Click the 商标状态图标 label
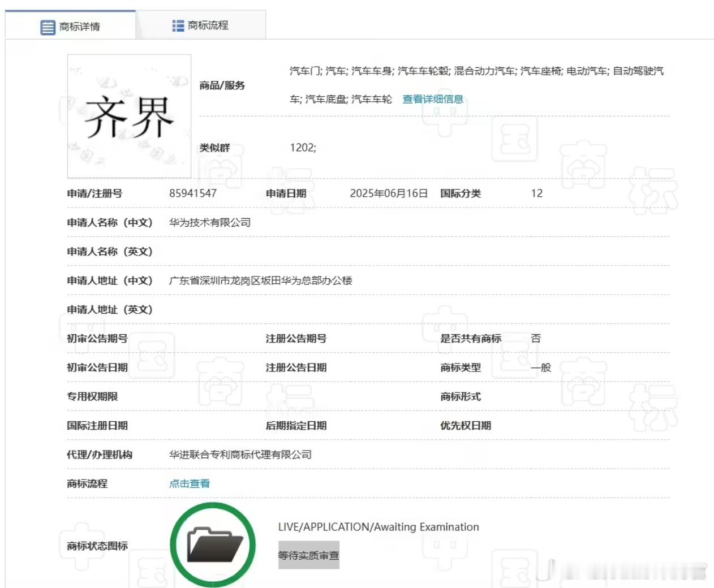The image size is (714, 588). tap(97, 546)
